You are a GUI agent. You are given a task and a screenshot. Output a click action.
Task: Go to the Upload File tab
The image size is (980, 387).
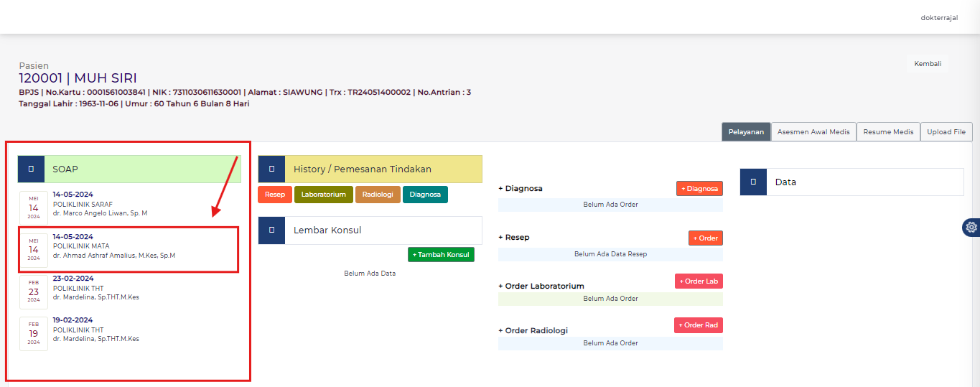click(x=946, y=132)
